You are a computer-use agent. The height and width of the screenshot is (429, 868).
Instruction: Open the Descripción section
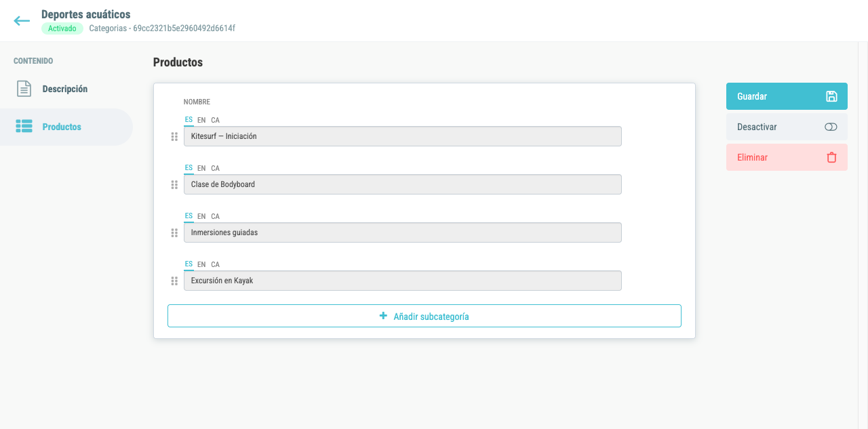pos(66,89)
